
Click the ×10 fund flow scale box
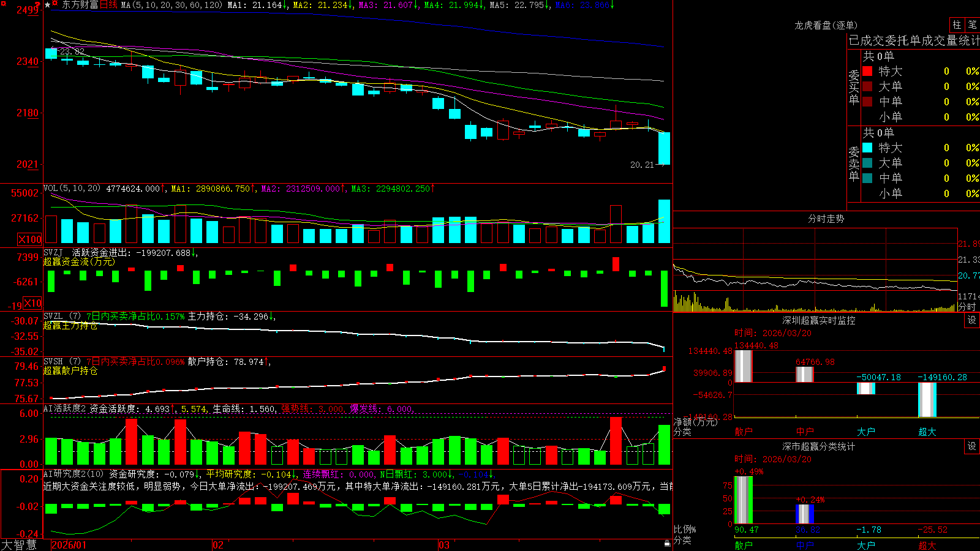(x=33, y=303)
